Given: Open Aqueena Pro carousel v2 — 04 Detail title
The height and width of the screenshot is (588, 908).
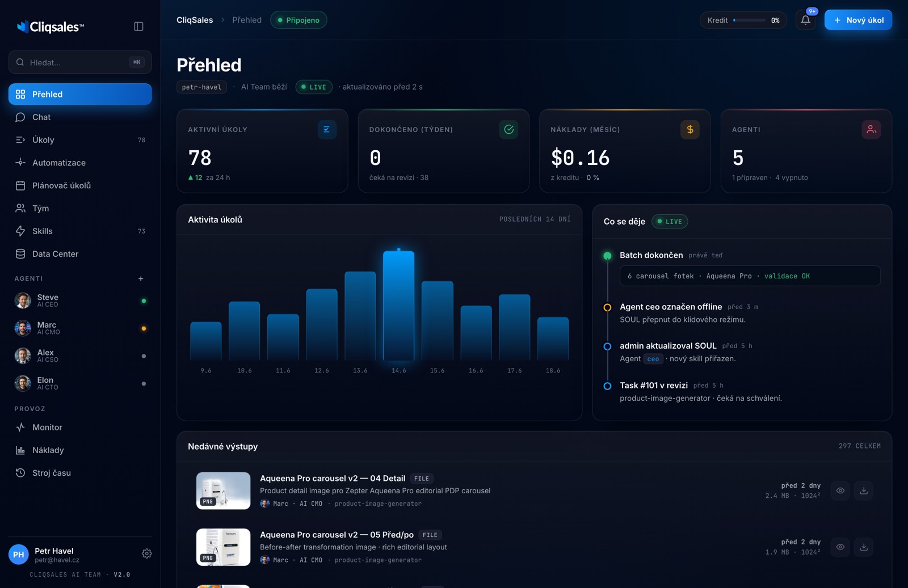Looking at the screenshot, I should pyautogui.click(x=333, y=479).
